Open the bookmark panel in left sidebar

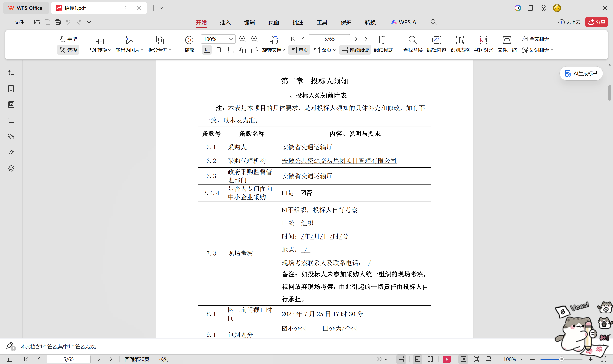click(11, 89)
